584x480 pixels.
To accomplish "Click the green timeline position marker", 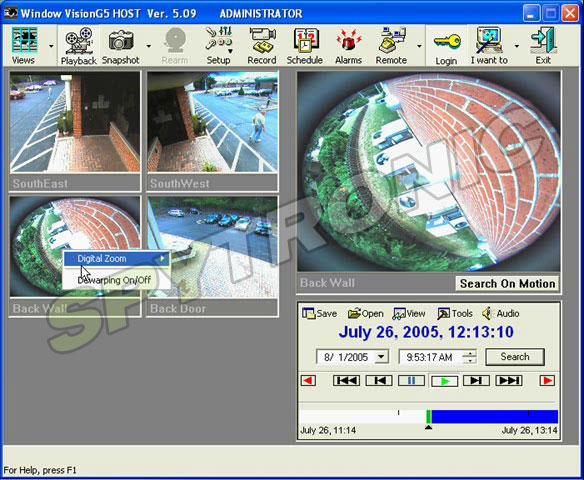I will pos(429,417).
